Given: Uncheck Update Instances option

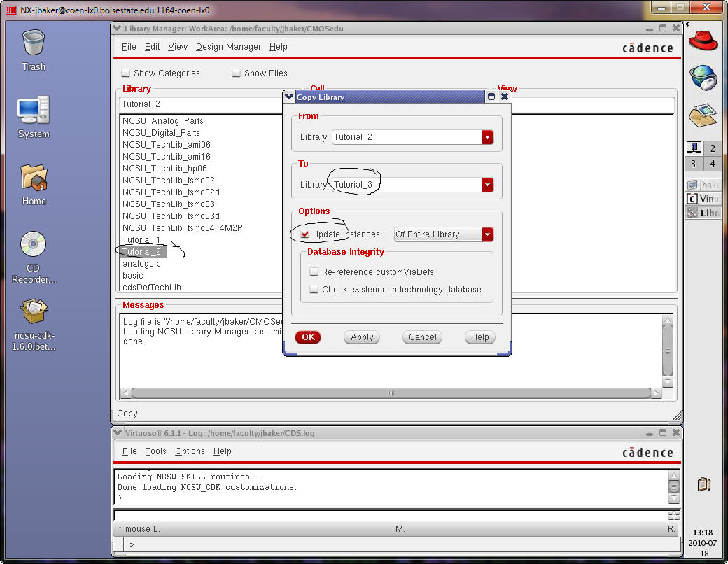Looking at the screenshot, I should click(304, 234).
